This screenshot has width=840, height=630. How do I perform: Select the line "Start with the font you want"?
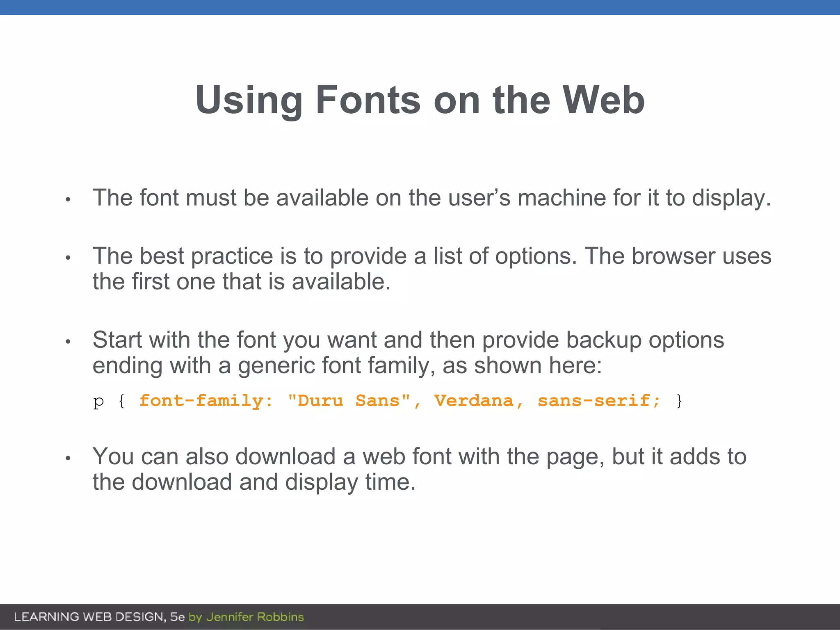pyautogui.click(x=408, y=340)
